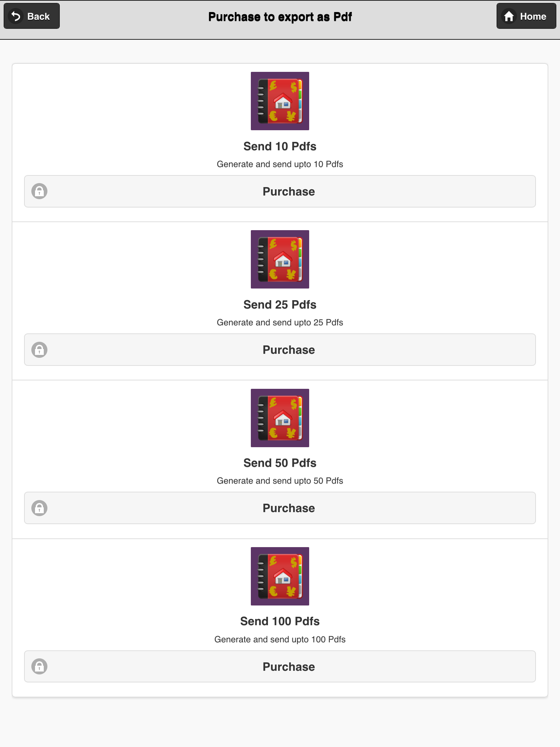560x747 pixels.
Task: Click the lock icon for 25 Pdfs
Action: [39, 349]
